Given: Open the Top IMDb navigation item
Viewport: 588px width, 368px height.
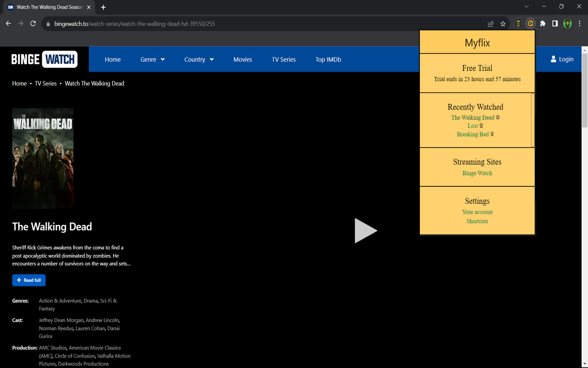Looking at the screenshot, I should point(328,59).
